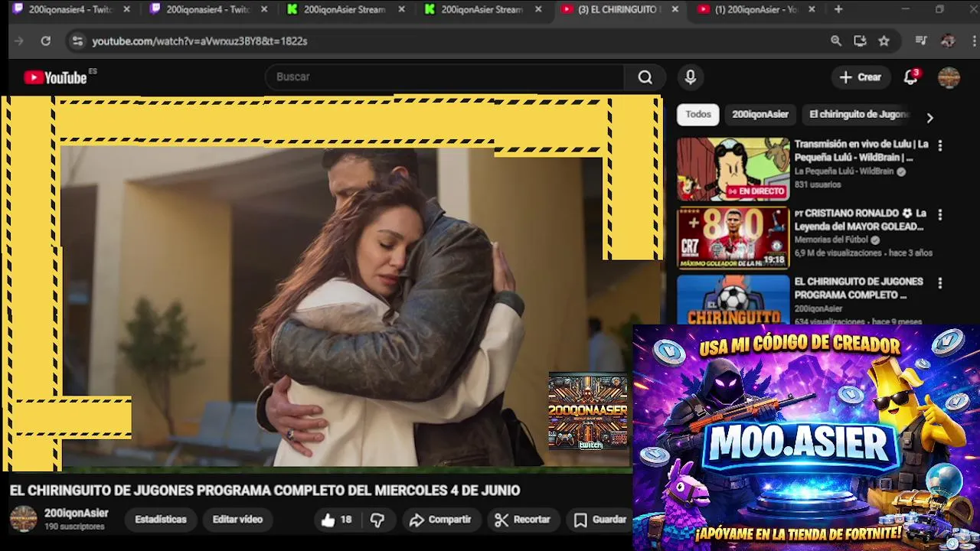Open '200iqonAsier' channel name link below video
The image size is (980, 551).
[76, 514]
